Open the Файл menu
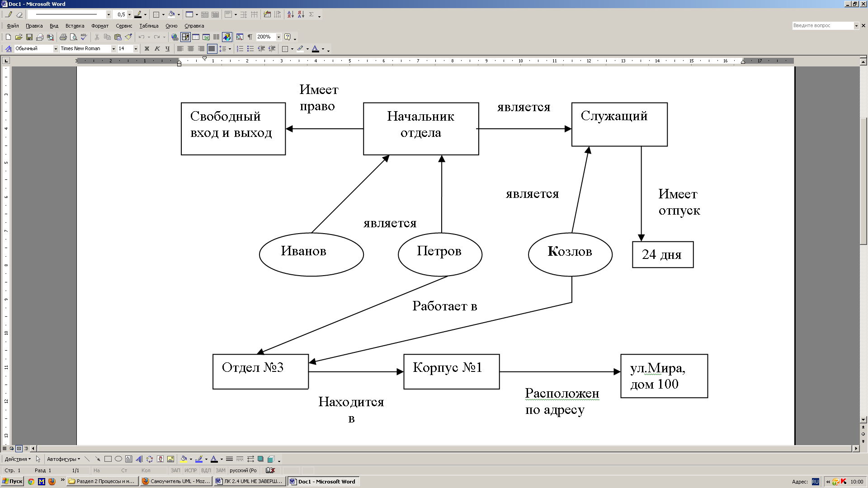 tap(13, 26)
